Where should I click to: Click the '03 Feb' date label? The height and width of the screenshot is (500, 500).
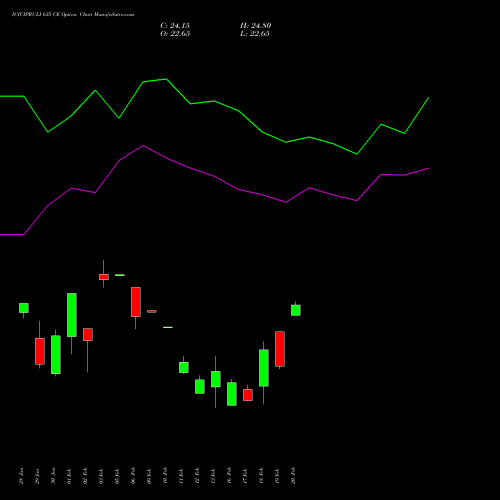coord(102,476)
